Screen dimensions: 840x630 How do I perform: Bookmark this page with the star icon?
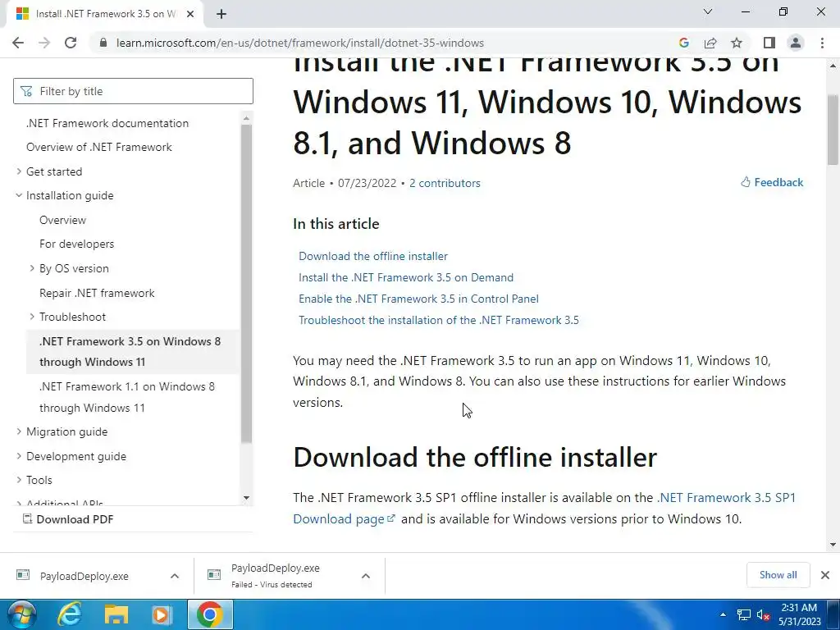(x=737, y=43)
